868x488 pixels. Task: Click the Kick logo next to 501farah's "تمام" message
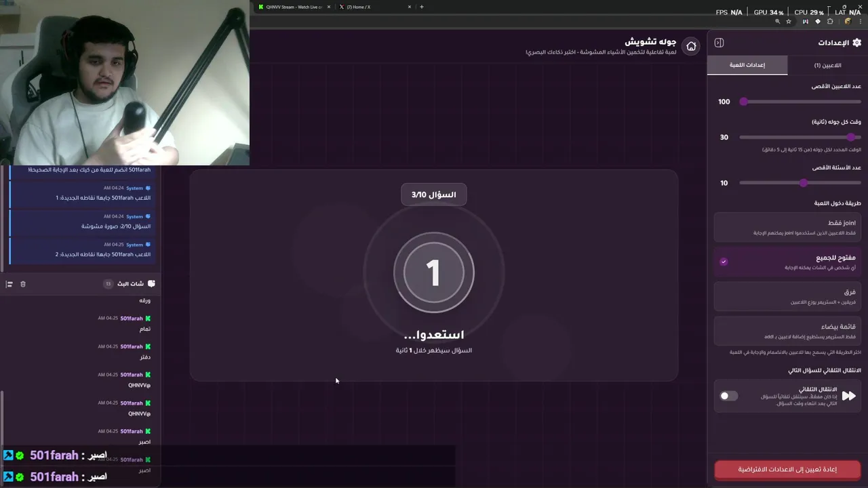point(148,318)
